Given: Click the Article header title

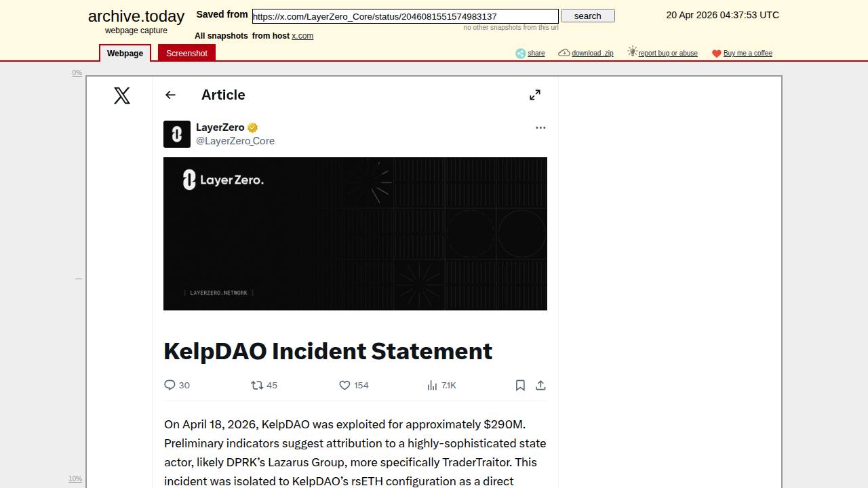Looking at the screenshot, I should 223,95.
